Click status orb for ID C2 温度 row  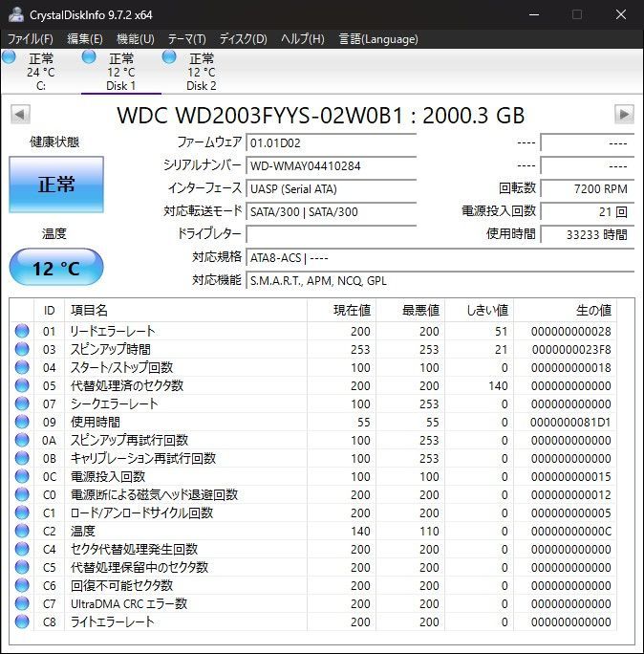coord(22,531)
